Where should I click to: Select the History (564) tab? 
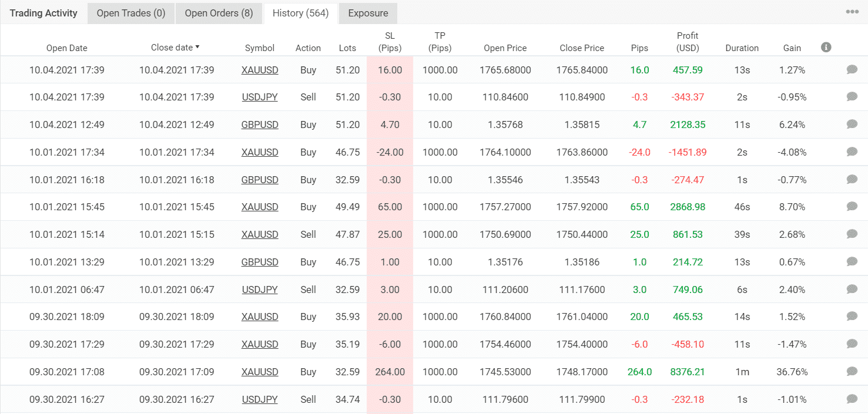[300, 13]
